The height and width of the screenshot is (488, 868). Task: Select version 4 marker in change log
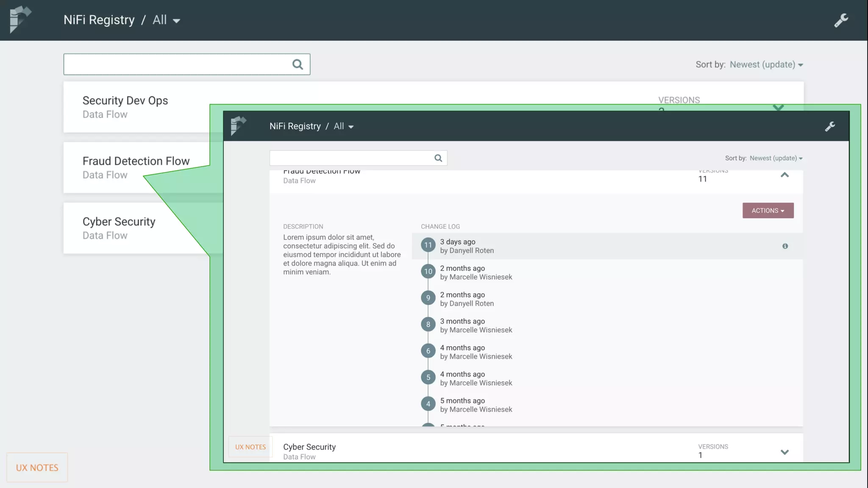(428, 404)
